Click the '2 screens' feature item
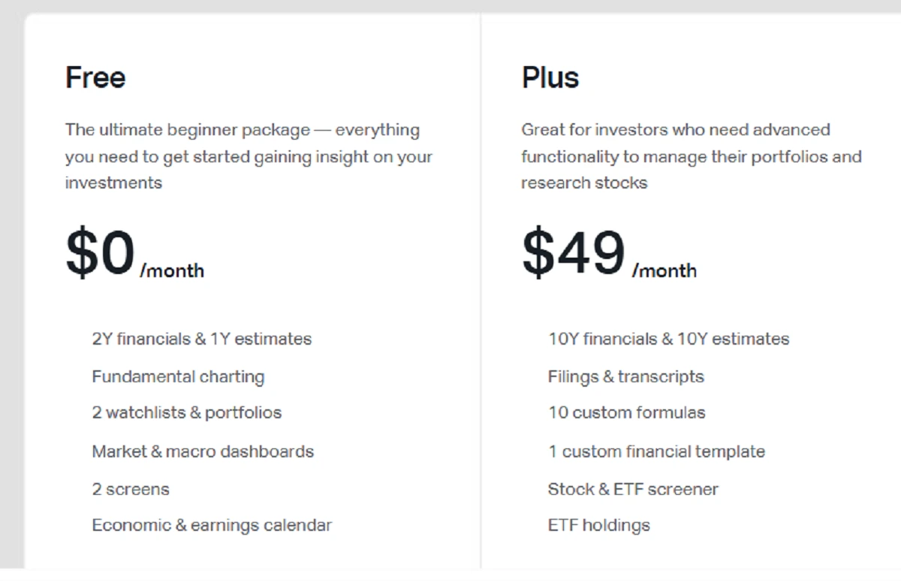 tap(131, 489)
